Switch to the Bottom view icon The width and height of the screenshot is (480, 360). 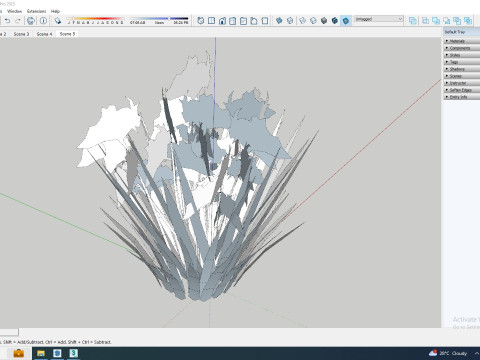pos(265,21)
